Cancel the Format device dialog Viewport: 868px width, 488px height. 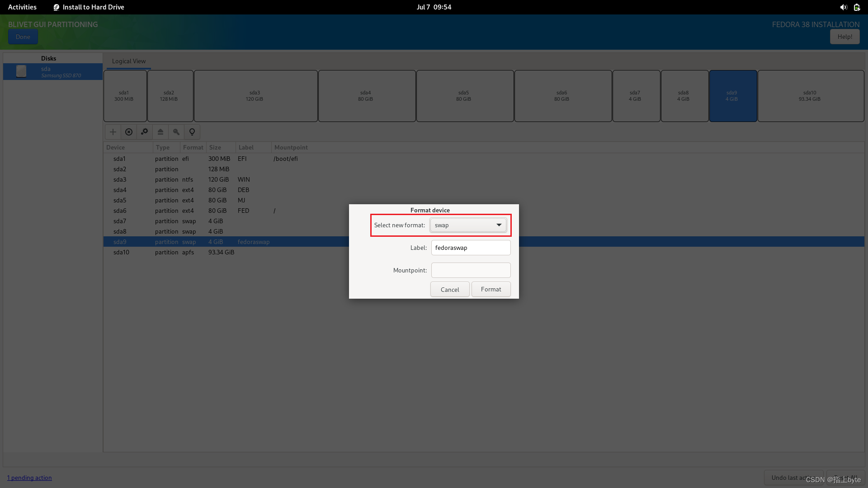click(x=449, y=289)
